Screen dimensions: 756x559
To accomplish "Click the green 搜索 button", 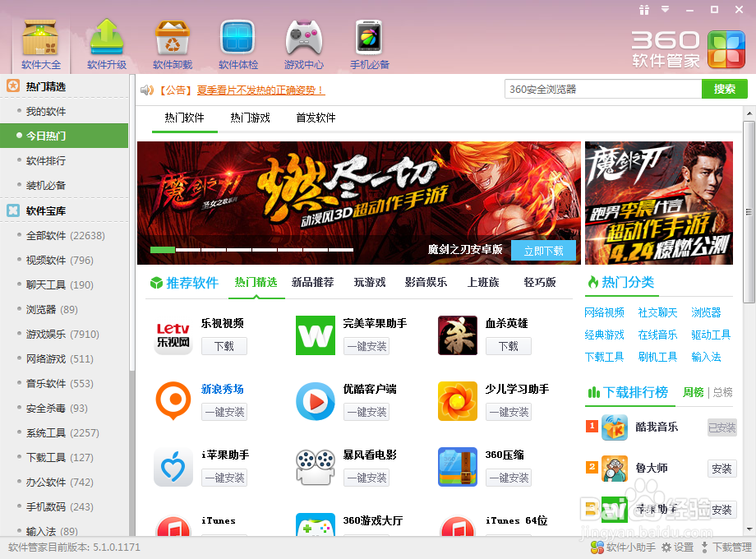I will tap(725, 90).
